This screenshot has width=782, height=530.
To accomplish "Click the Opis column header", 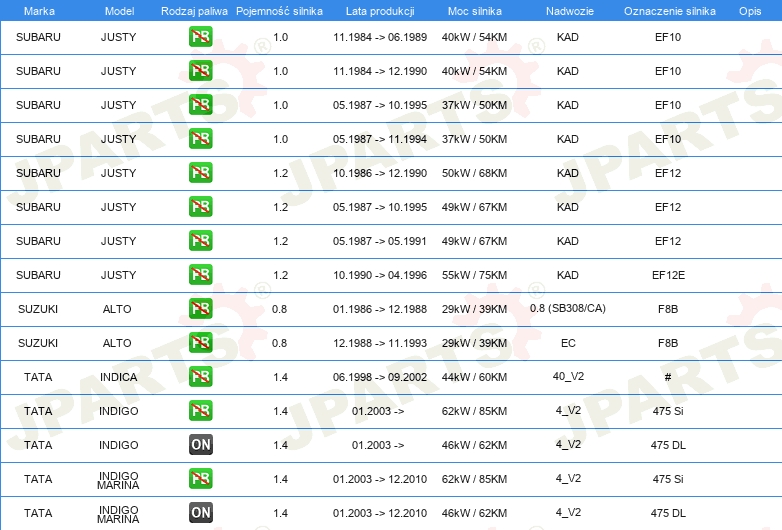I will [x=750, y=11].
